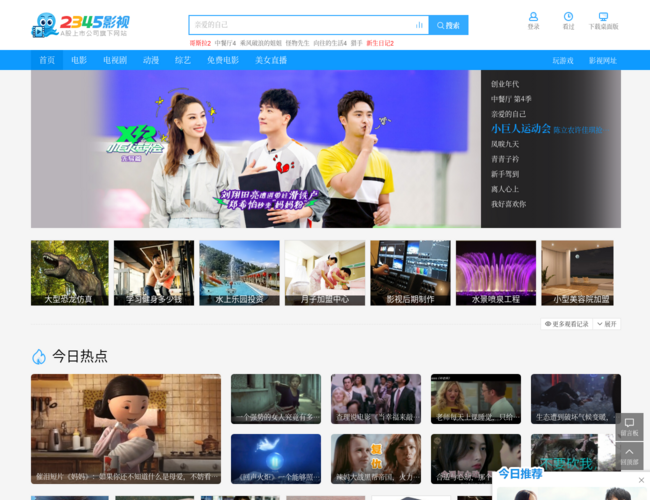Screen dimensions: 650x500
Task: Select 凤唳九天 in banner list
Action: tap(505, 144)
